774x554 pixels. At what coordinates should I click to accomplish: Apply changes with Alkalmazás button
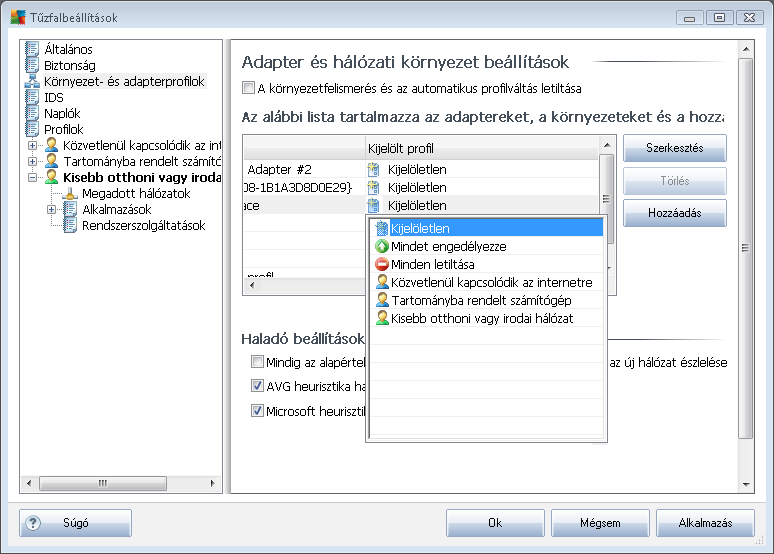(x=705, y=523)
